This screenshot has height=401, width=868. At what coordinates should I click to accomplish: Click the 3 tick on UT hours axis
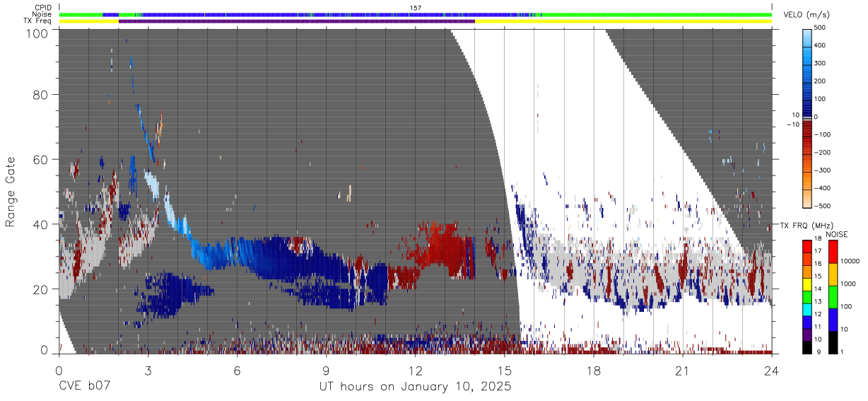[x=148, y=371]
